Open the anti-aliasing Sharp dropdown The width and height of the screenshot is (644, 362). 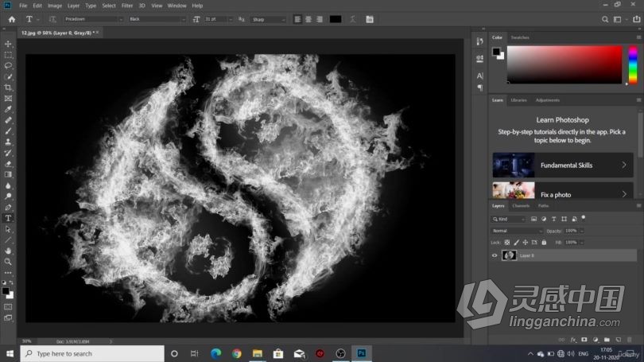267,18
